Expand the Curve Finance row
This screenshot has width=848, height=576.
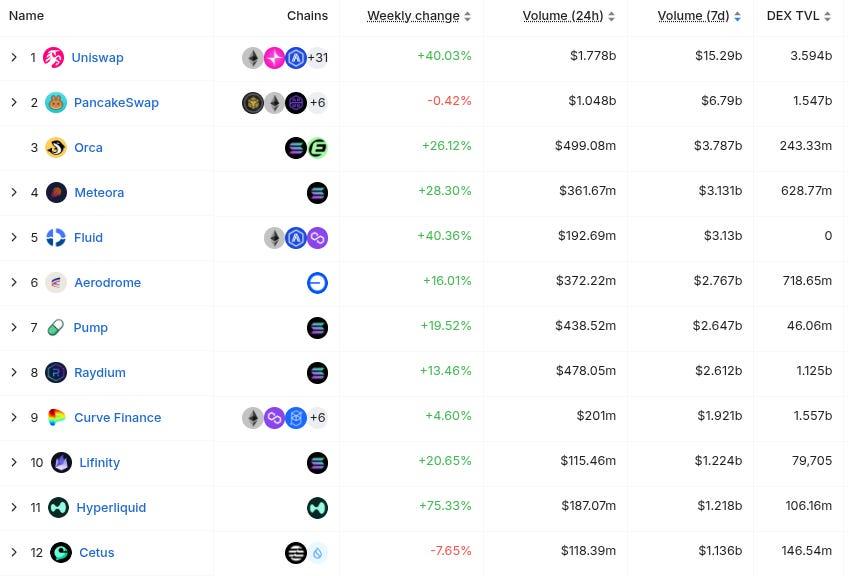[14, 417]
